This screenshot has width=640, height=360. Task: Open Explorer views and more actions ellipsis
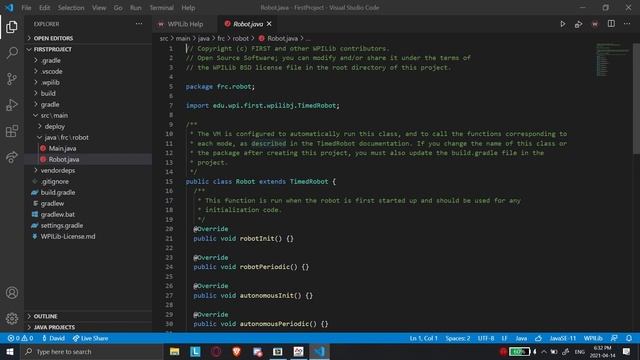139,24
